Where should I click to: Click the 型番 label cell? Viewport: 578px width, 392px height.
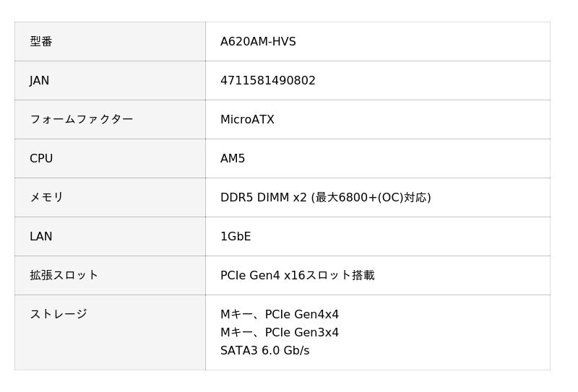click(x=41, y=42)
